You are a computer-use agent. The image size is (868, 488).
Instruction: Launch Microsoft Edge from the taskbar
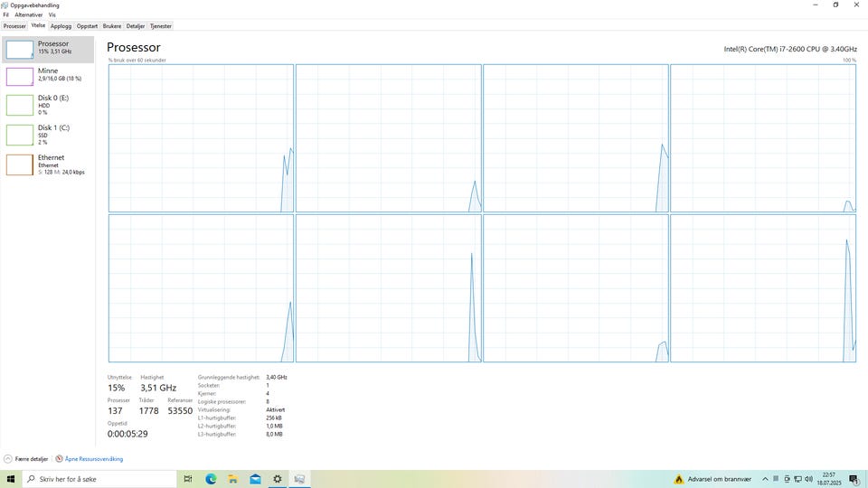coord(211,479)
